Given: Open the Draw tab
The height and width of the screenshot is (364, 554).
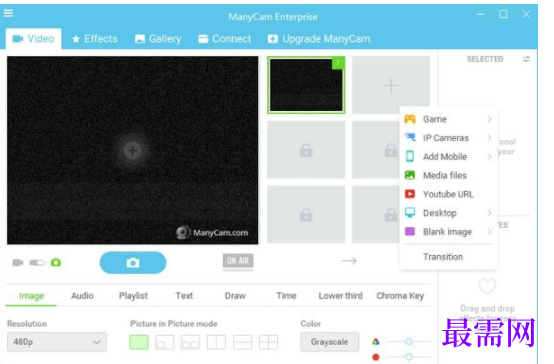Looking at the screenshot, I should [x=235, y=296].
